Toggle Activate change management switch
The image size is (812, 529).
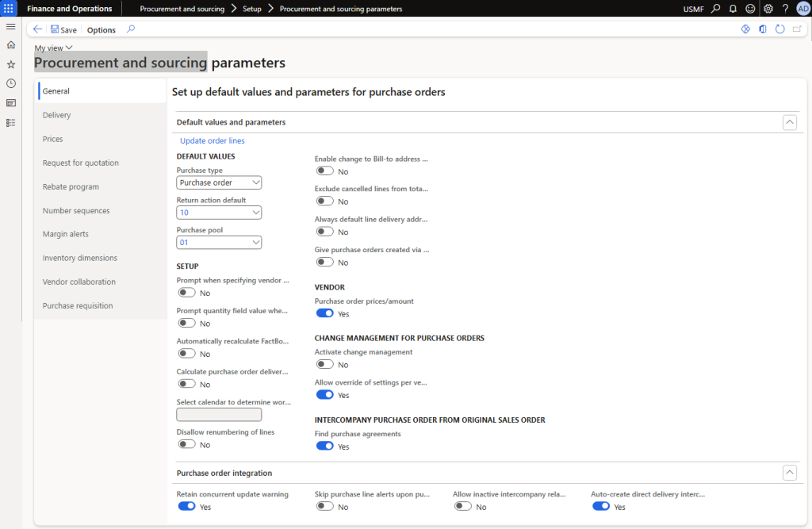(324, 365)
